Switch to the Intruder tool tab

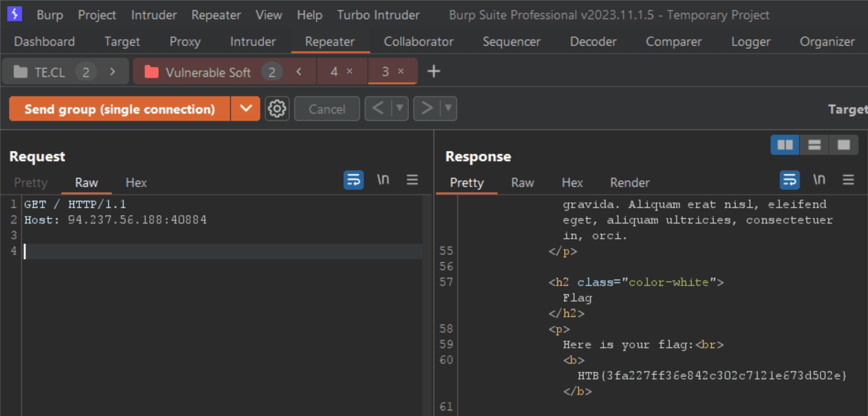coord(253,42)
